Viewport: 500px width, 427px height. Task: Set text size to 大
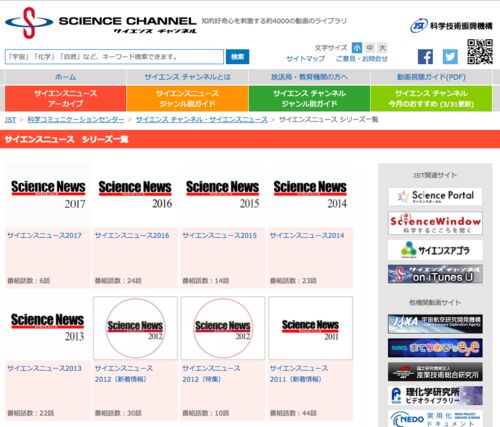382,48
